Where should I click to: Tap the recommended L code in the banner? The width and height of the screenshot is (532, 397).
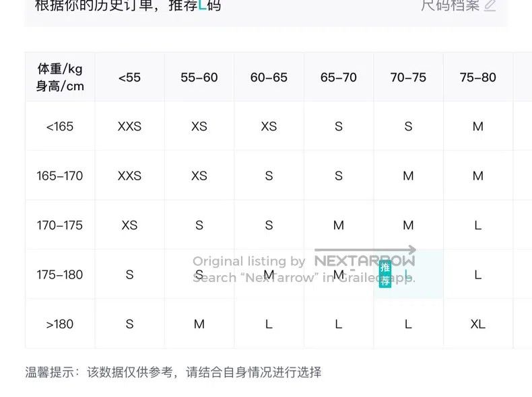point(202,5)
